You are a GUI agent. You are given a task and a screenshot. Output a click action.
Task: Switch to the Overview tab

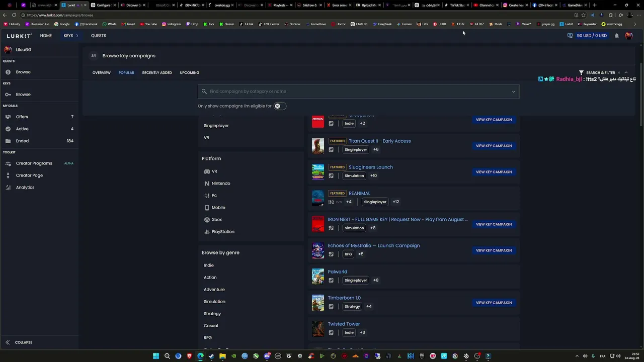click(x=101, y=73)
